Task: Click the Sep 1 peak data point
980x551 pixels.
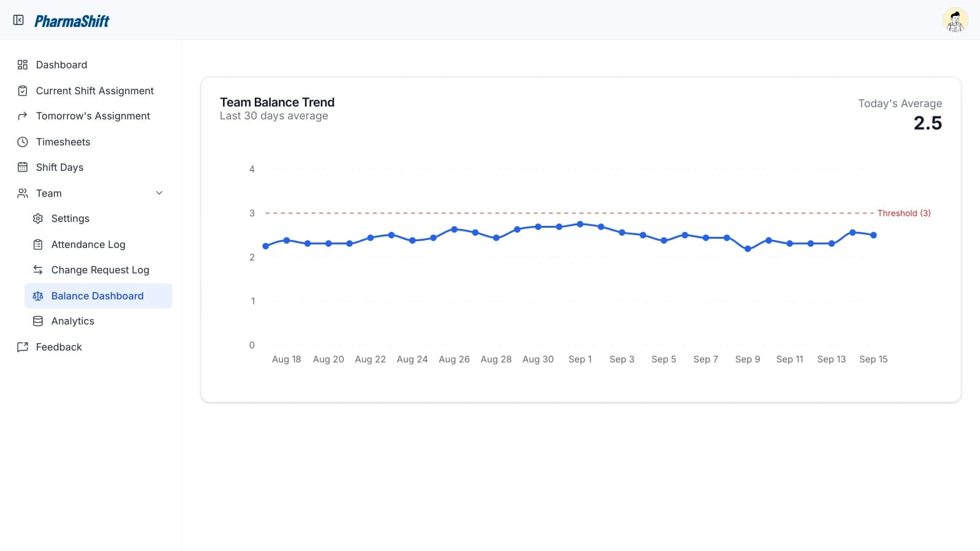Action: pyautogui.click(x=580, y=224)
